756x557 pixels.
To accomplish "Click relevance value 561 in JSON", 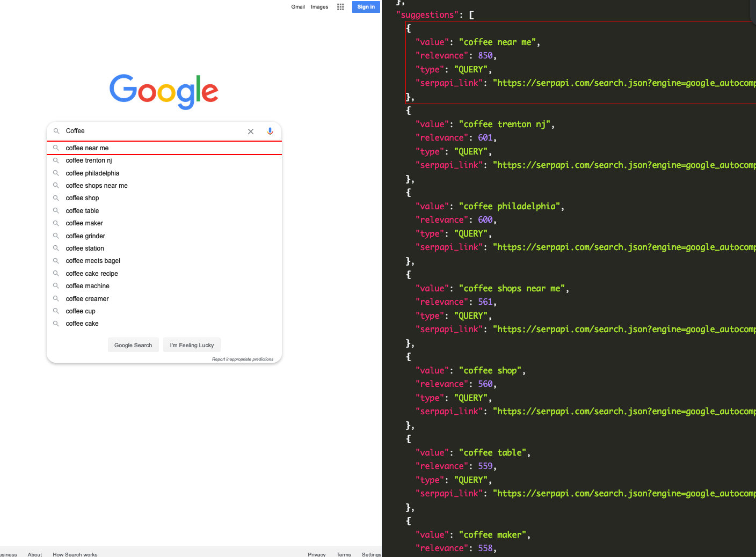I will [x=485, y=302].
